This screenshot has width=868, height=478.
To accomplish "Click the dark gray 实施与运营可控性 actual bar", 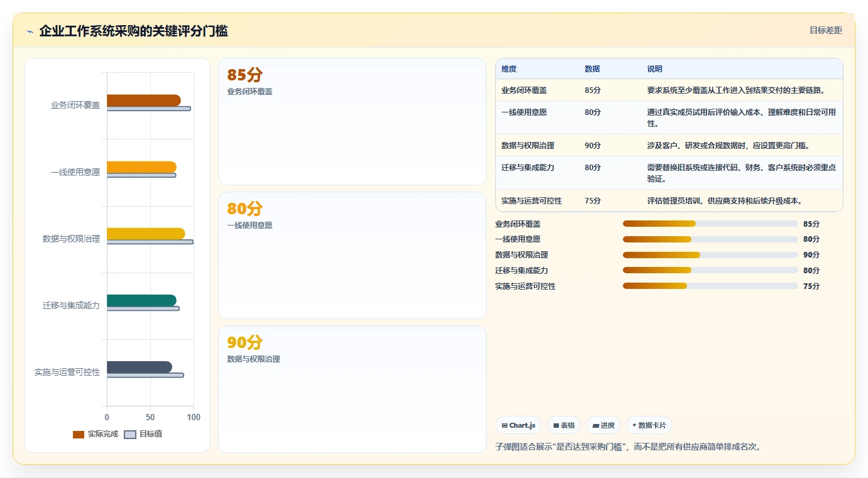I will pos(140,367).
